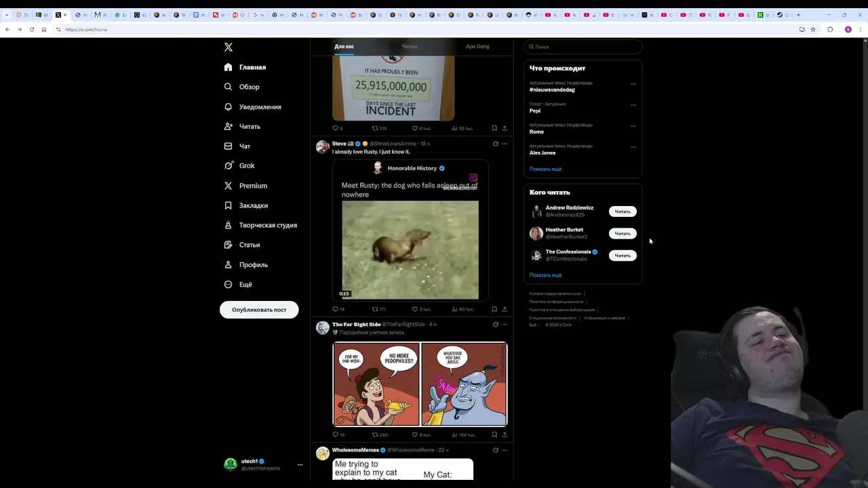Viewport: 868px width, 488px height.
Task: Share Steve's Rusty post
Action: point(505,309)
